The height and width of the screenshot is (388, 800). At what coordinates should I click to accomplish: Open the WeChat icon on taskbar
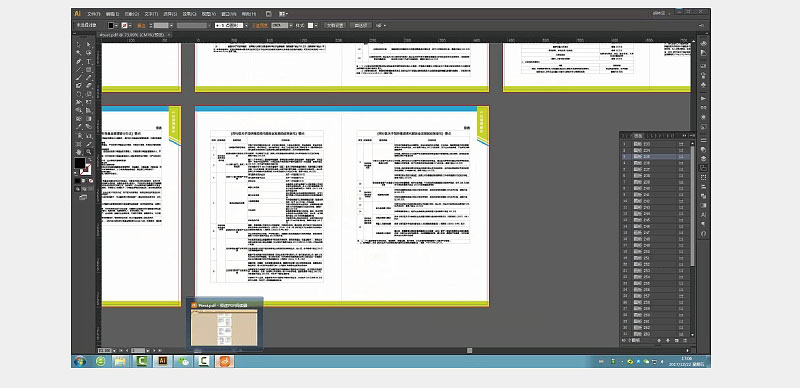point(183,361)
